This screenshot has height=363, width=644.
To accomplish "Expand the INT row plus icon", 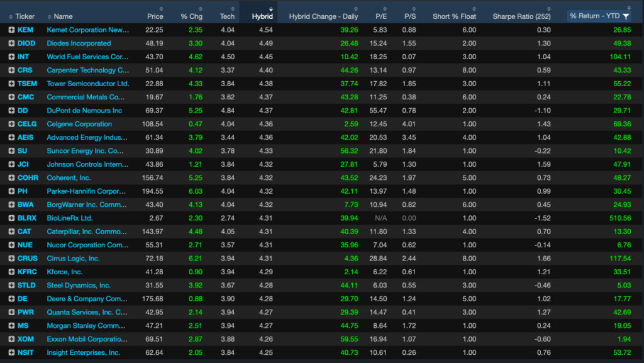I will coord(11,57).
